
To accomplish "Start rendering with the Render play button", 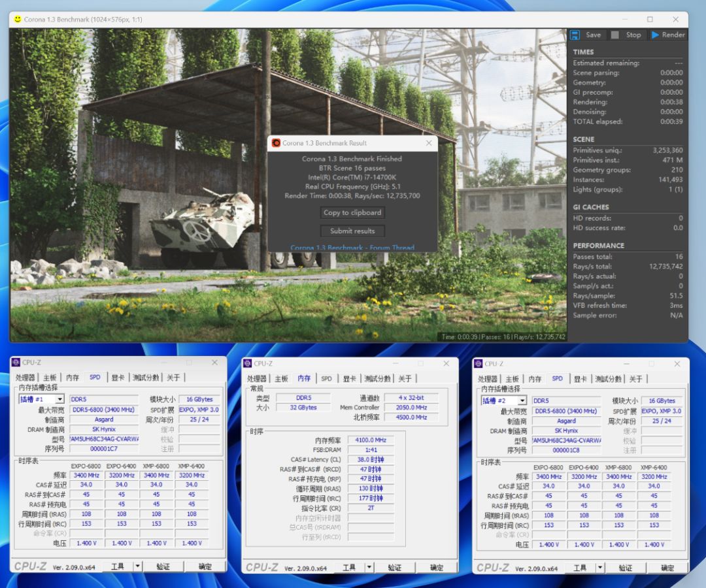I will point(667,35).
